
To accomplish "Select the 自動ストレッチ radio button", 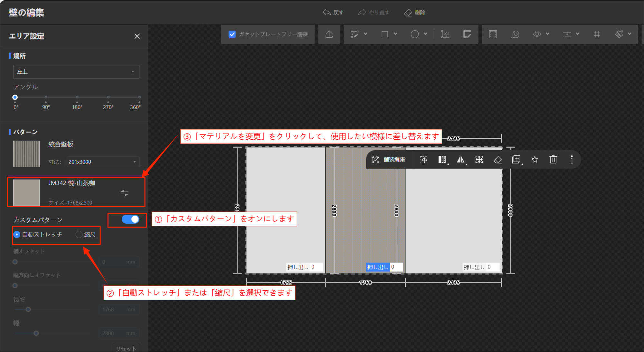I will (17, 235).
